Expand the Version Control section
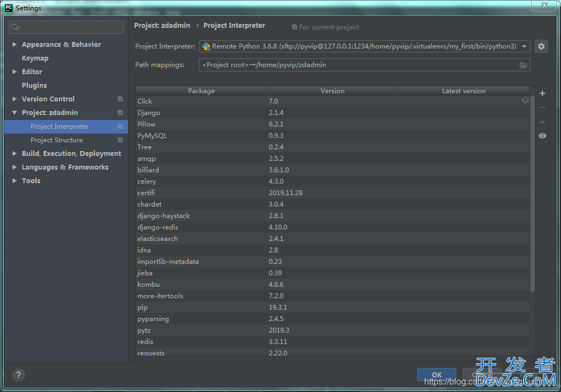The height and width of the screenshot is (392, 561). coord(15,99)
